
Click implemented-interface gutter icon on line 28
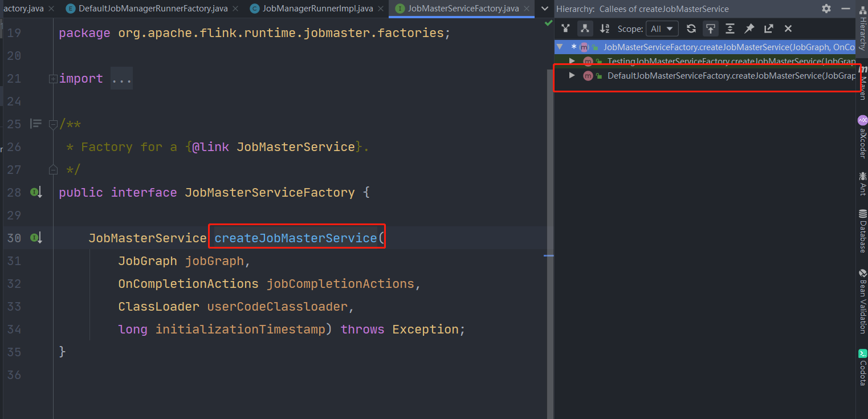click(36, 193)
